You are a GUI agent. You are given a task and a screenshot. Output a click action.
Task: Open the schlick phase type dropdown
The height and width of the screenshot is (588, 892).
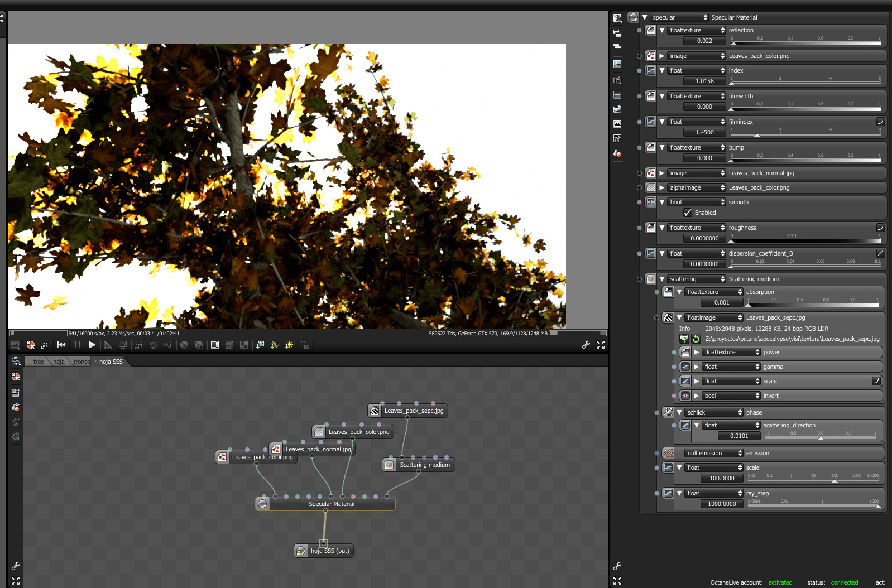tap(714, 412)
